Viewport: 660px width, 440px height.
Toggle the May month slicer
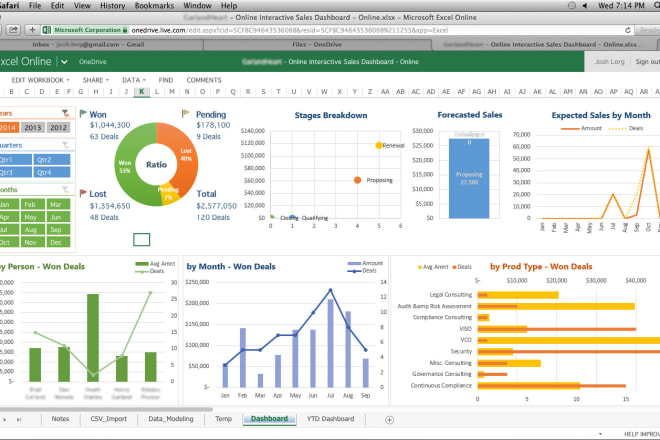(32, 217)
